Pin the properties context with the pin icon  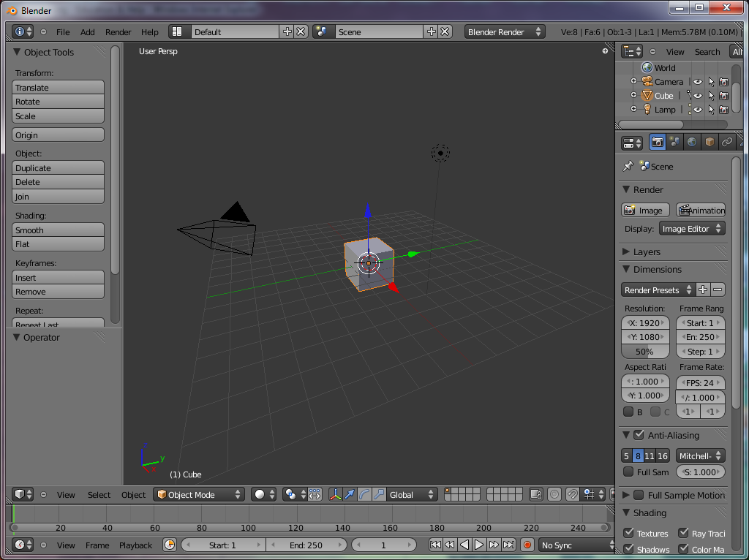pyautogui.click(x=628, y=166)
